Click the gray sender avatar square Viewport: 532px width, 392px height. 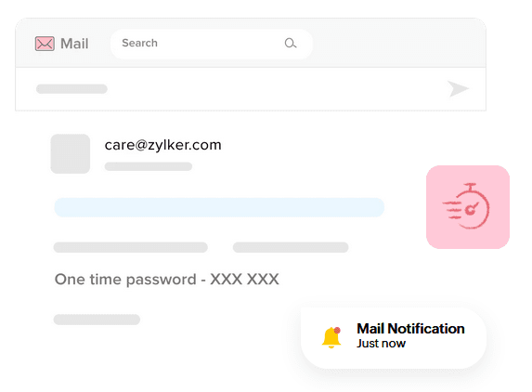click(x=71, y=154)
